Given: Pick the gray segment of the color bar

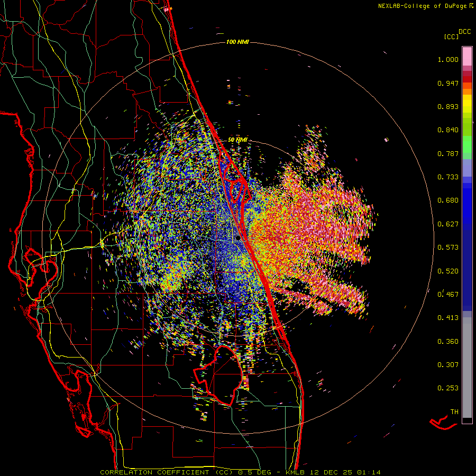Looking at the screenshot, I should [x=467, y=368].
